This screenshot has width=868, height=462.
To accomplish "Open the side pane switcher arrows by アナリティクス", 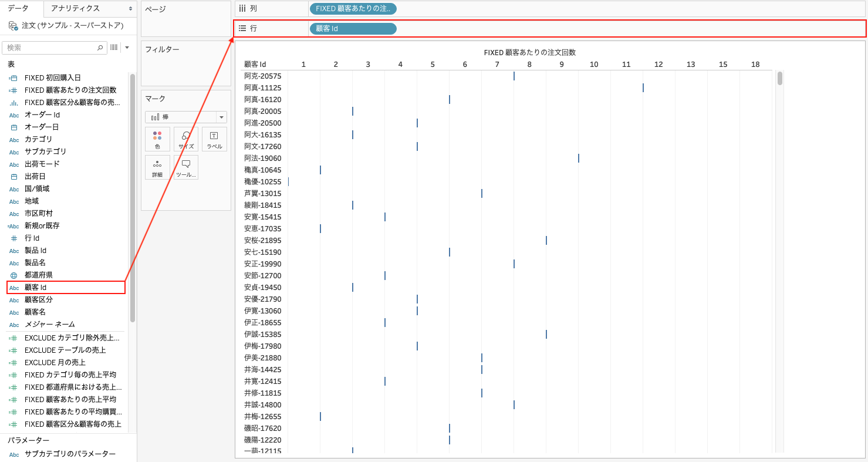I will coord(130,9).
